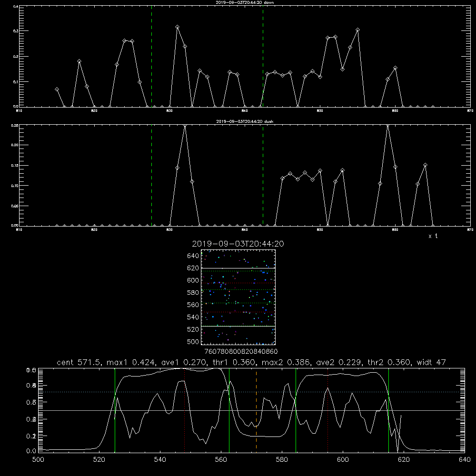Click the highest diamond marker in dawn plot
The height and width of the screenshot is (476, 476).
coord(177,27)
